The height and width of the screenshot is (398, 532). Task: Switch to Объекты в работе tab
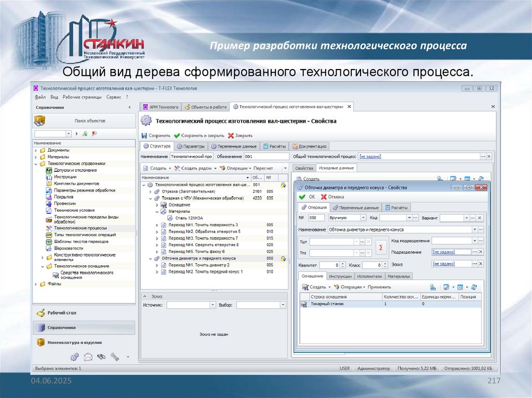(x=206, y=107)
